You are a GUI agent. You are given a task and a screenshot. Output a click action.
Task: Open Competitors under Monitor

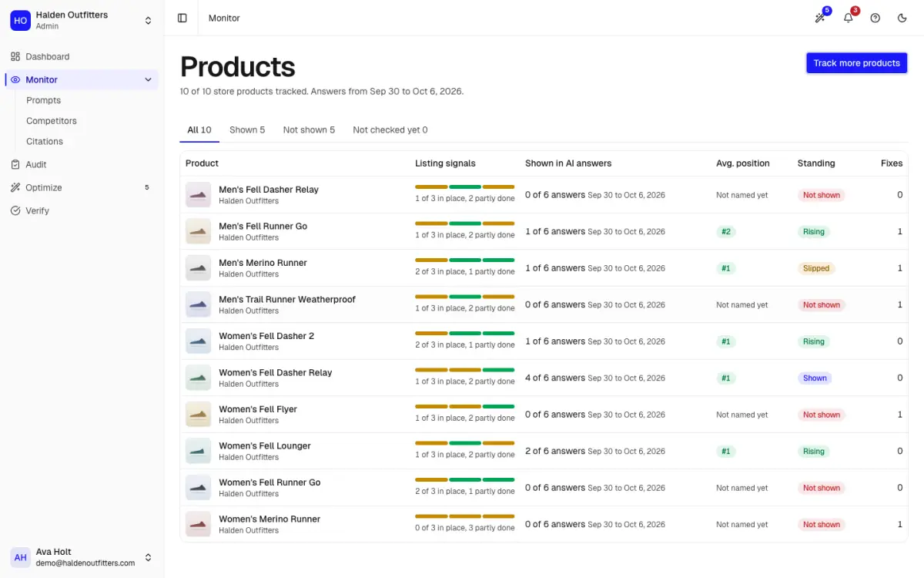(52, 121)
